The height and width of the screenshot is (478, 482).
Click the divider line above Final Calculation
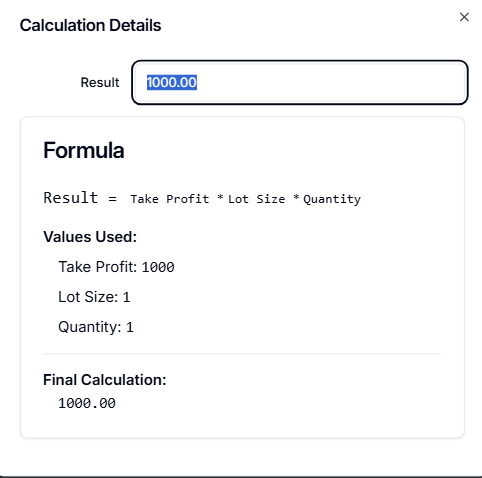click(242, 354)
